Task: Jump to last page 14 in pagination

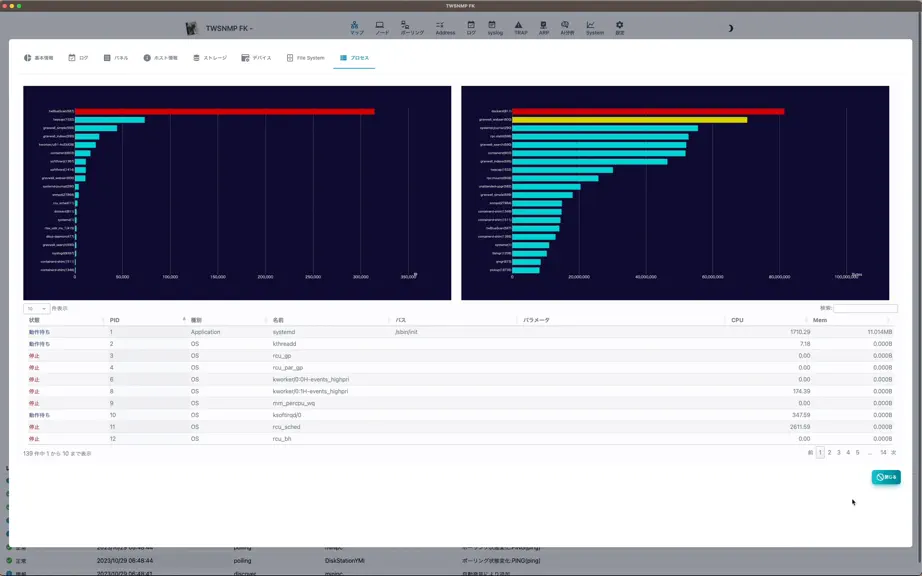Action: tap(883, 453)
